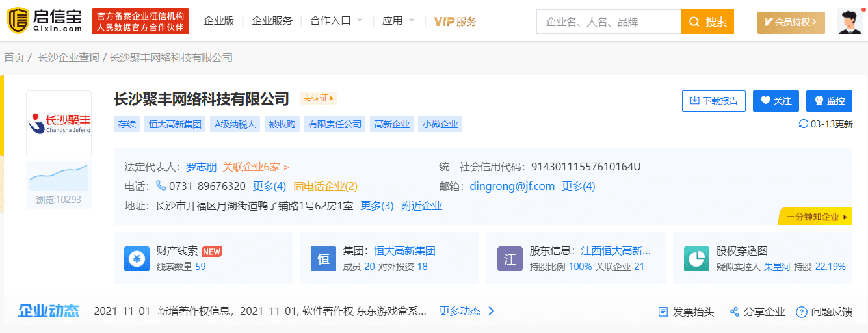Open legal representative 罗志朋 link

click(x=201, y=167)
